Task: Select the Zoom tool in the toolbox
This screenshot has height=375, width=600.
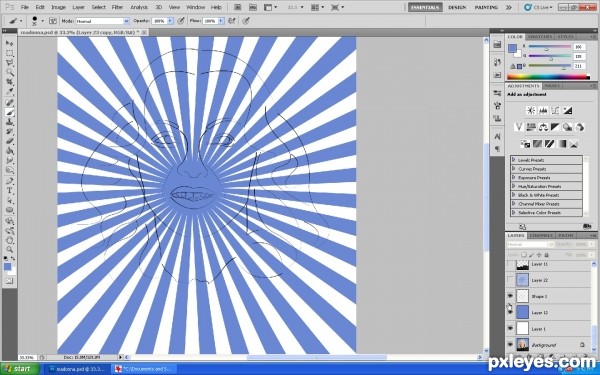Action: (x=10, y=249)
